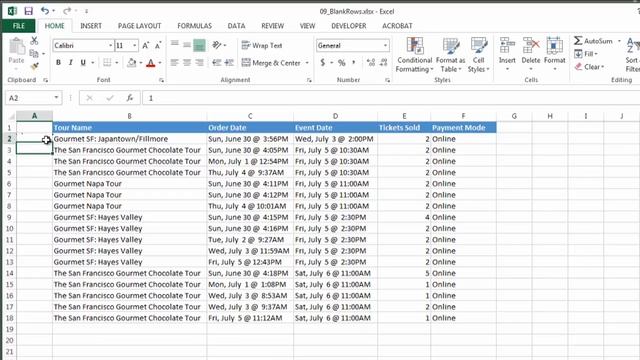
Task: Click the AutoSum button
Action: [x=593, y=41]
